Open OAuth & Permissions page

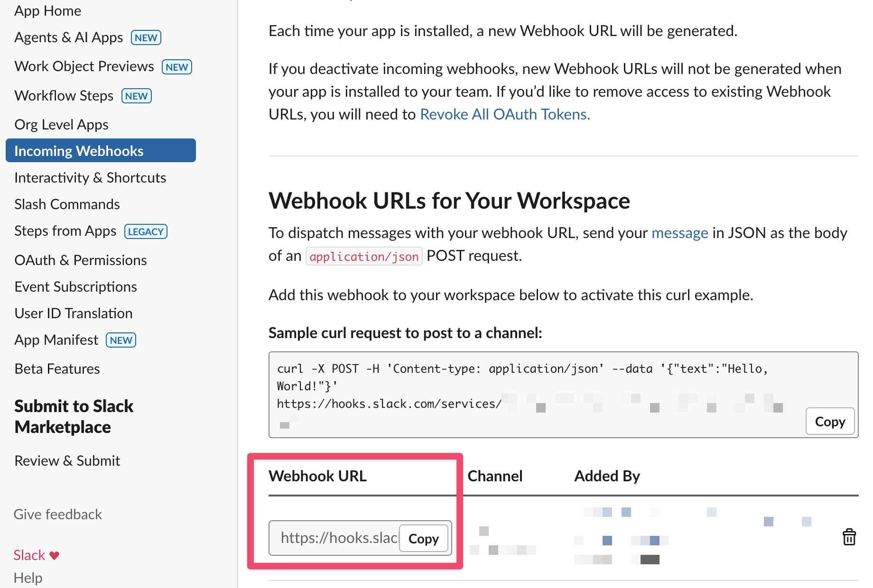pyautogui.click(x=81, y=260)
